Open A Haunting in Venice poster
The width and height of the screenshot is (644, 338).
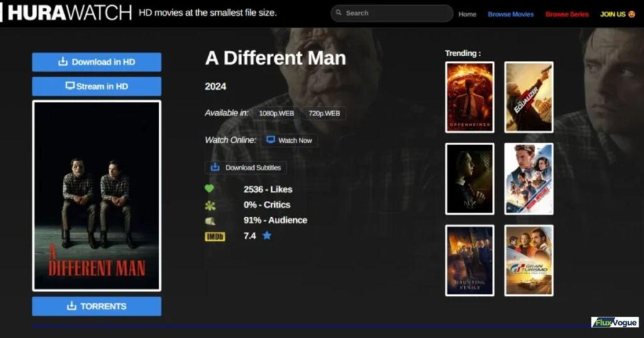point(470,261)
